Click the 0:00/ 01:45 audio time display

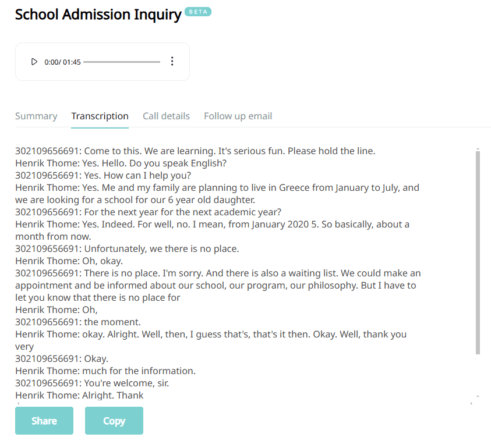click(62, 62)
